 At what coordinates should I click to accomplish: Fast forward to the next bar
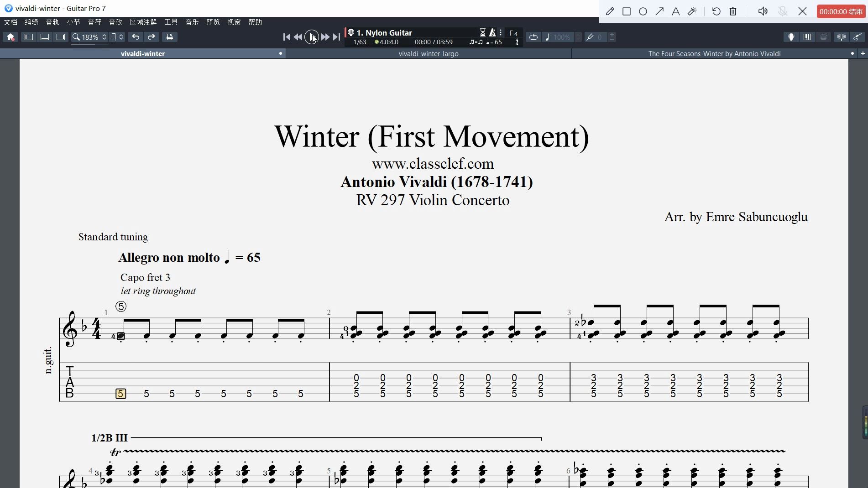click(325, 37)
